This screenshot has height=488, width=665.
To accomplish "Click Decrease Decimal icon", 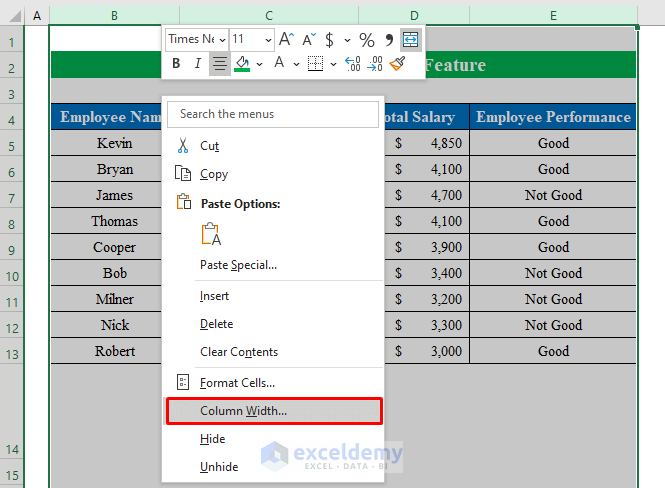I will (x=375, y=64).
